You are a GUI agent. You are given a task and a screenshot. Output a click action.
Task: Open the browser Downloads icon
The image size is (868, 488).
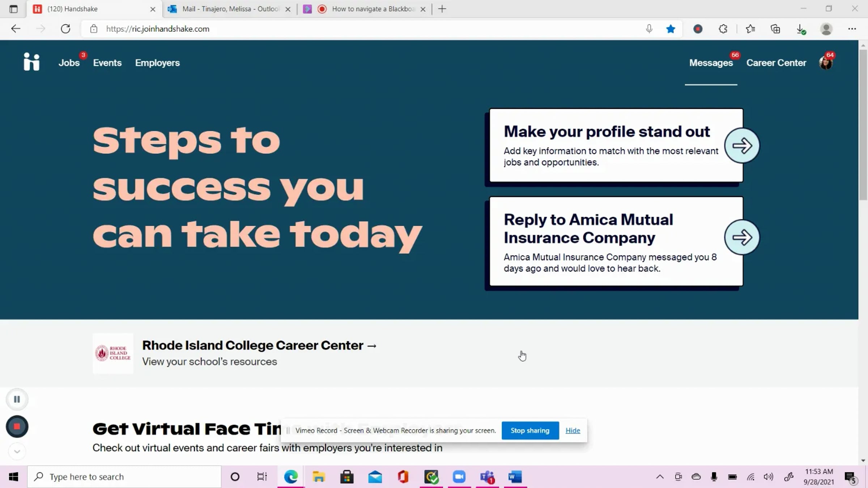pyautogui.click(x=801, y=29)
